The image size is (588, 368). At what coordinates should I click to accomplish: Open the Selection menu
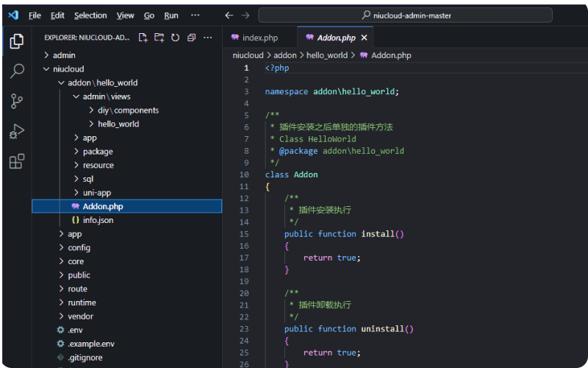coord(90,15)
